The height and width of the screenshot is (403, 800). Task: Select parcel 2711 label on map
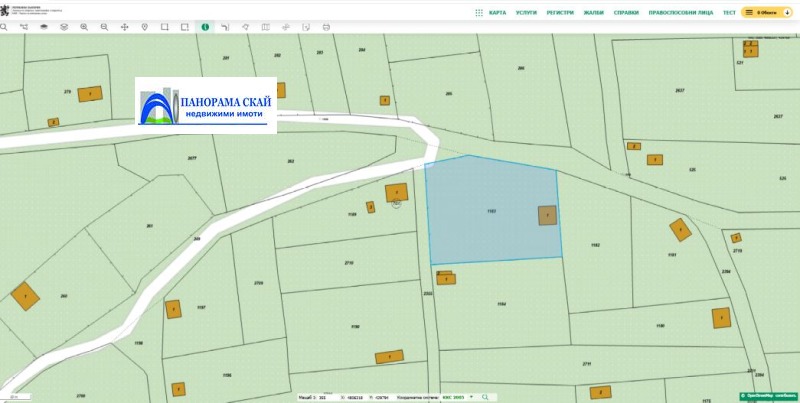click(x=587, y=364)
